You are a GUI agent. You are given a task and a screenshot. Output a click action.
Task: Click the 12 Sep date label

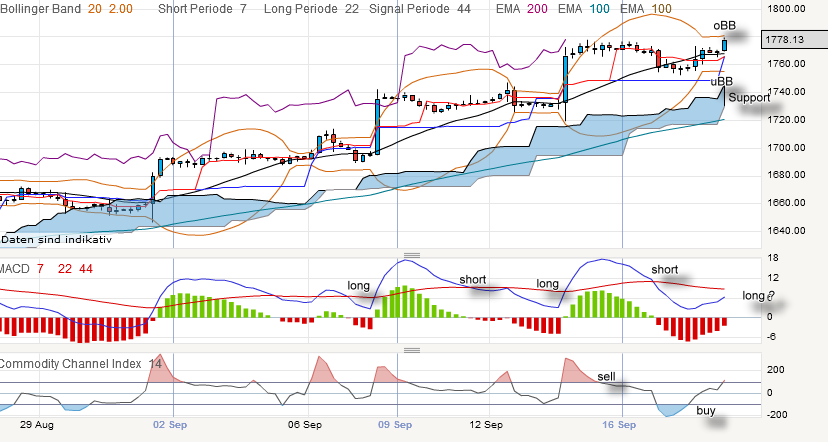[x=486, y=425]
